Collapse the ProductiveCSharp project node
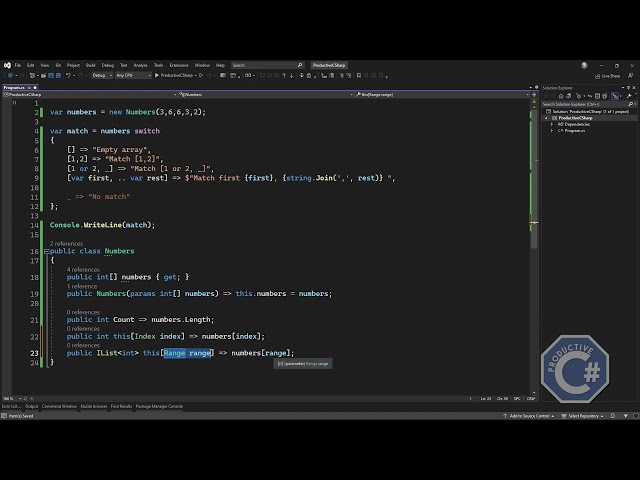The width and height of the screenshot is (640, 480). point(547,118)
